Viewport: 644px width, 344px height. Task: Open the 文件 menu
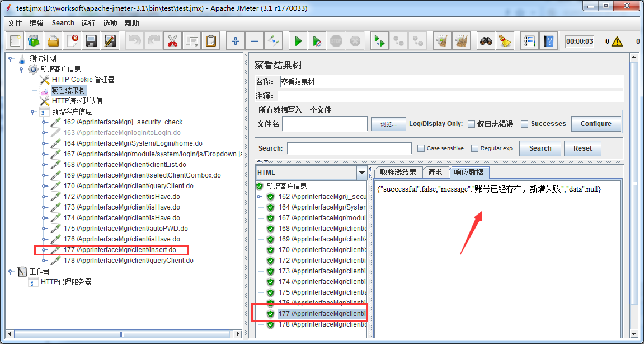click(x=15, y=23)
